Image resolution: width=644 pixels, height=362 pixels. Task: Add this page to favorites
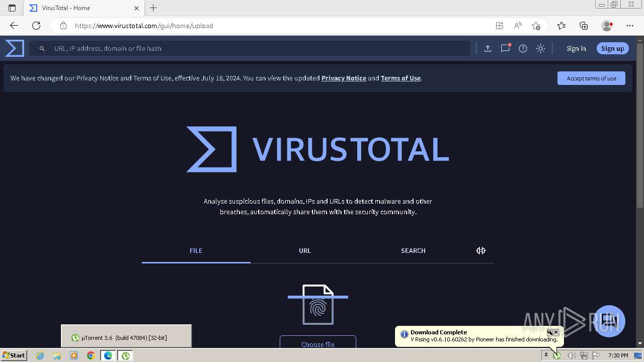tap(536, 26)
